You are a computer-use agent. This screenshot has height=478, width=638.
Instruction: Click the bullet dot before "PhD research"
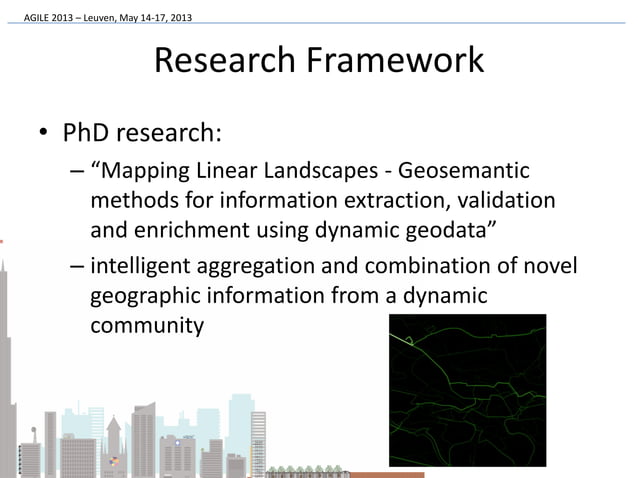[45, 135]
